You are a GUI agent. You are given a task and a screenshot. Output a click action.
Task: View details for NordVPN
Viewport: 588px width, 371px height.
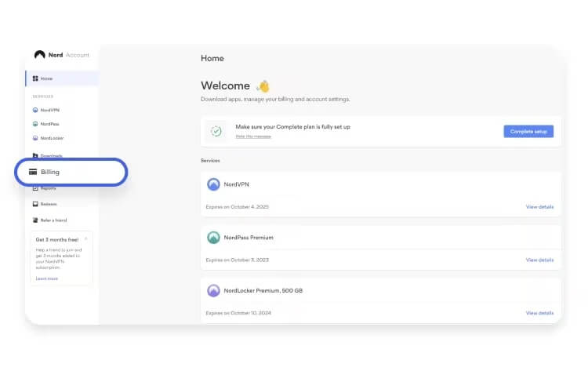coord(539,207)
